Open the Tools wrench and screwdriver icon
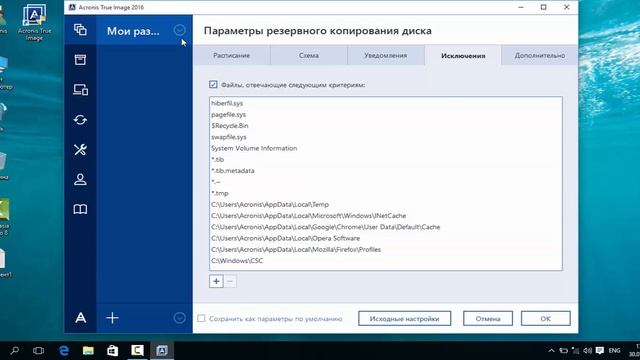The image size is (640, 360). 80,149
